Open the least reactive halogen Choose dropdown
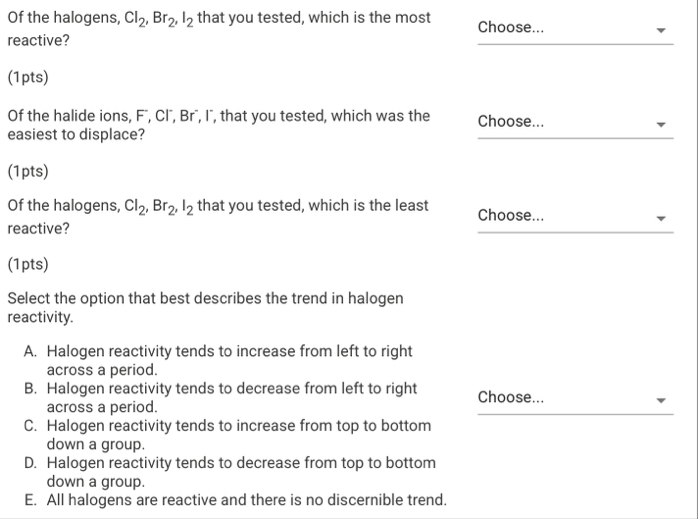698x519 pixels. pos(575,216)
